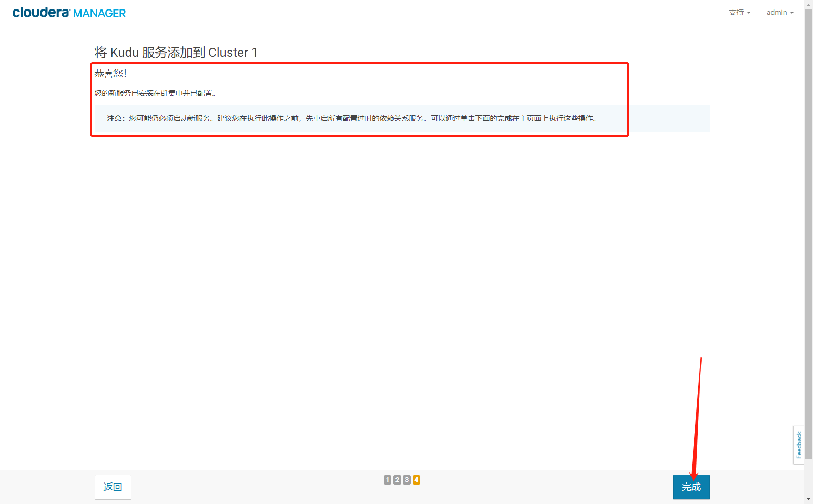Click the Cloudera Manager logo
This screenshot has height=504, width=813.
point(69,13)
